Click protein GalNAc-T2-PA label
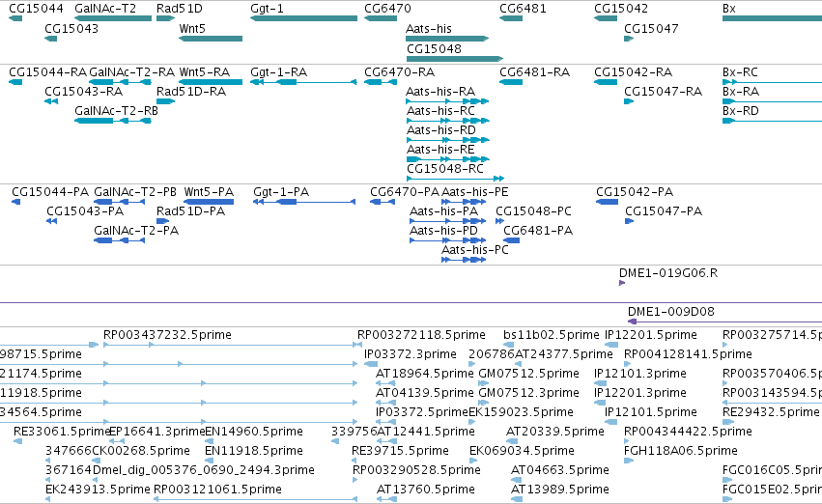Viewport: 822px width, 504px height. pos(136,231)
